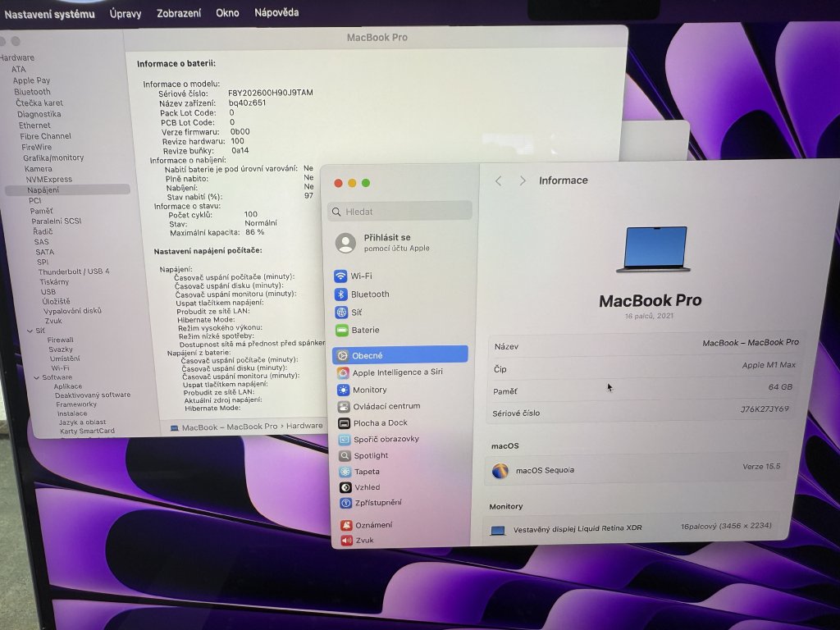Click the Tapeta flower icon
This screenshot has height=630, width=840.
pos(345,472)
